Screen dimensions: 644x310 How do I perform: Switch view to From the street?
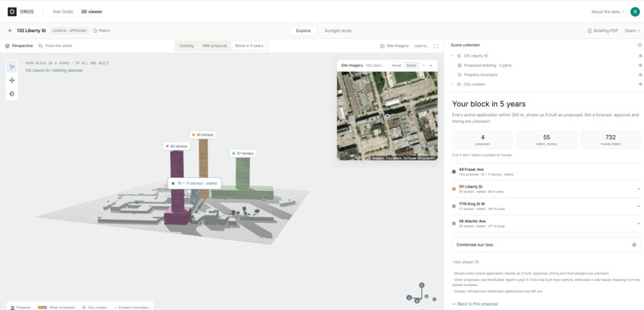55,46
